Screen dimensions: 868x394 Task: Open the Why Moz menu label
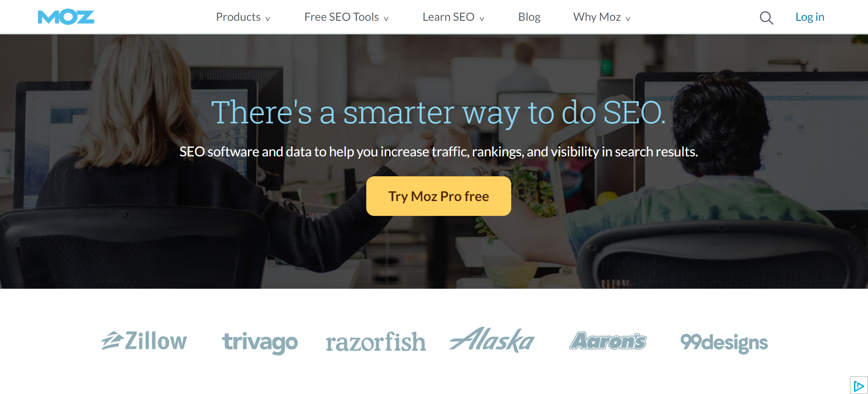coord(597,17)
